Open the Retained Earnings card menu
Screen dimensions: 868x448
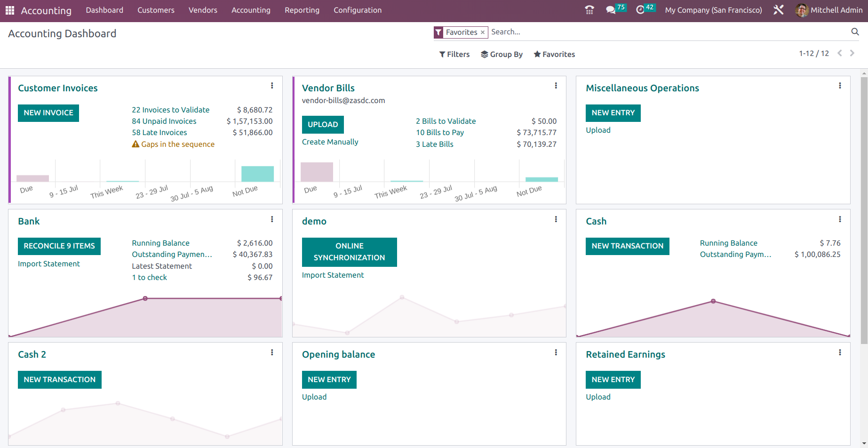pos(840,352)
